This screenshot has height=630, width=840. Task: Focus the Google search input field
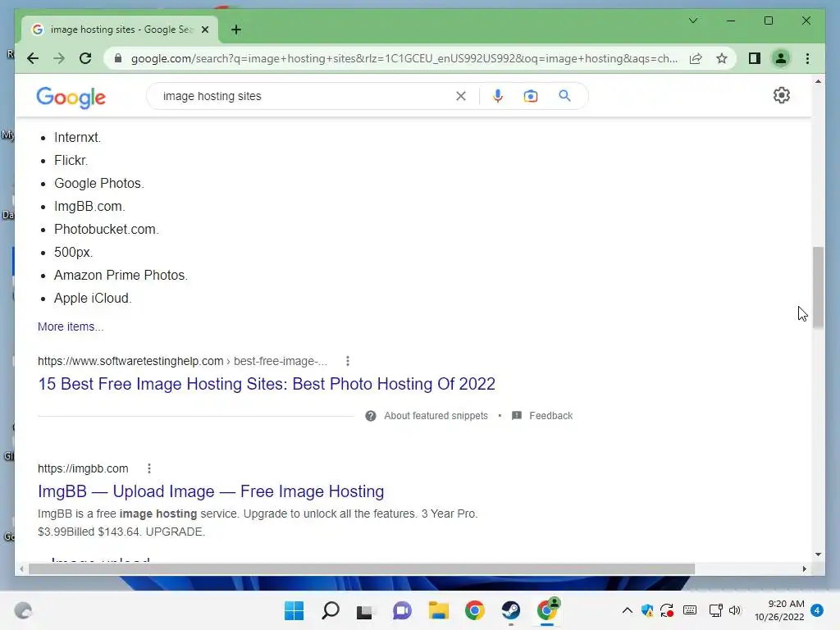click(305, 96)
